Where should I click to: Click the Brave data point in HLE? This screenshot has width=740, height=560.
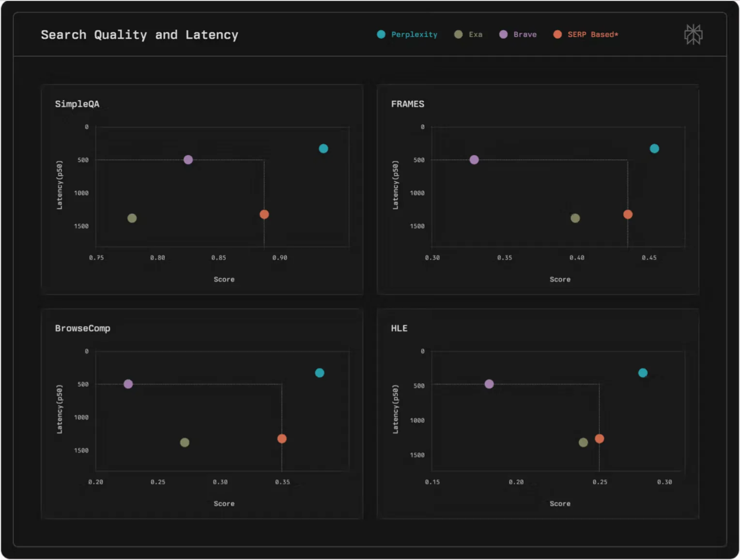489,384
